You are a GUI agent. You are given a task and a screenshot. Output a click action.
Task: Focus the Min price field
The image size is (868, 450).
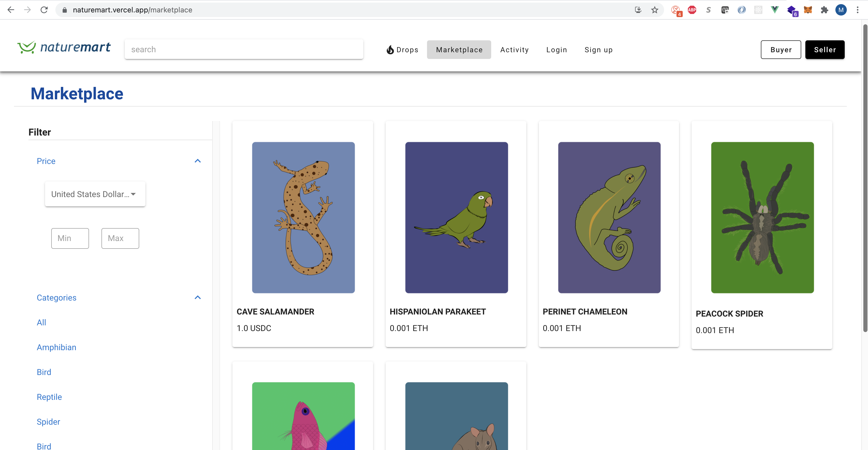coord(70,238)
